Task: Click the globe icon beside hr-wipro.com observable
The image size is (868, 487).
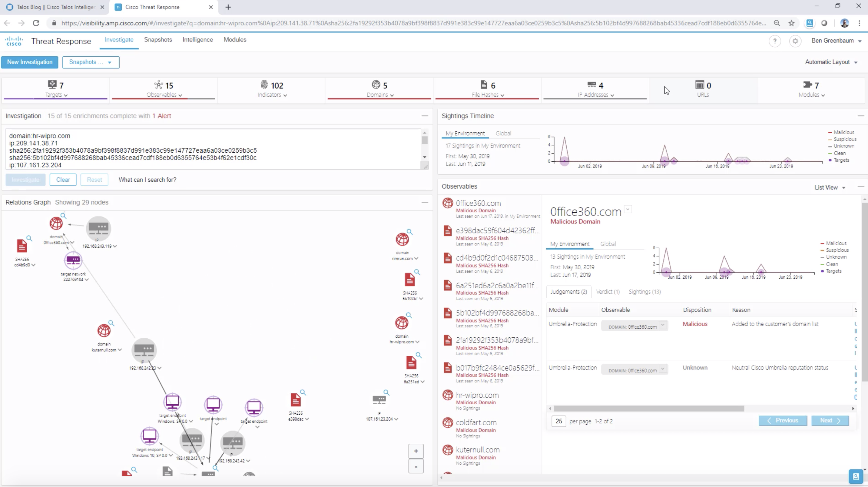Action: [448, 395]
